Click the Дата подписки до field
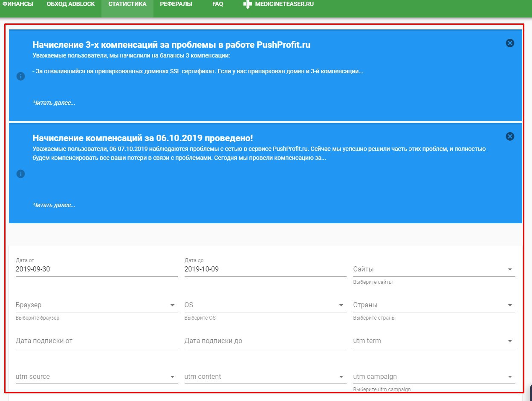Screen dimensions: 532x401 coord(266,341)
